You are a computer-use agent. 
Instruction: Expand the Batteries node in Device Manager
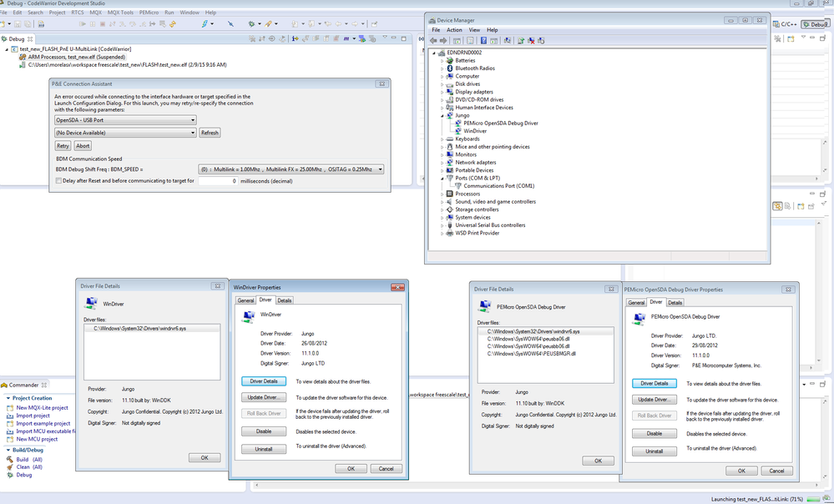(x=442, y=61)
